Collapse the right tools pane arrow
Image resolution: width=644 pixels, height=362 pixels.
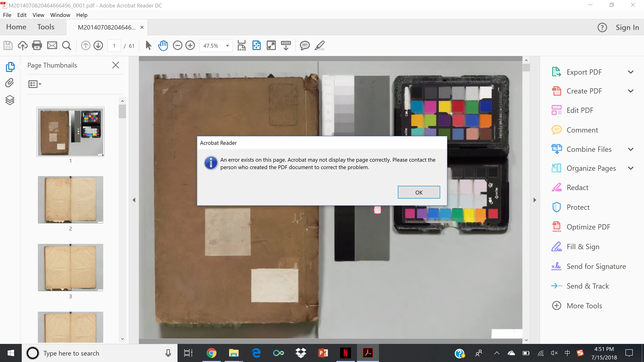(x=535, y=200)
